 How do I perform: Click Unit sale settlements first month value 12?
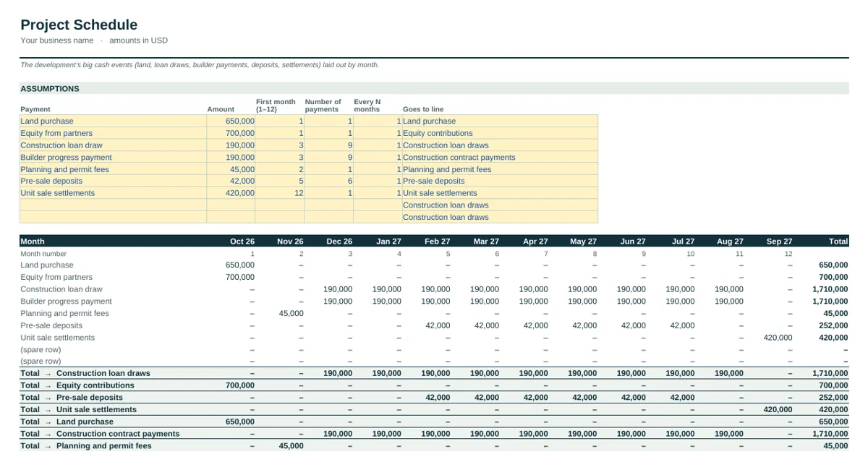[280, 193]
